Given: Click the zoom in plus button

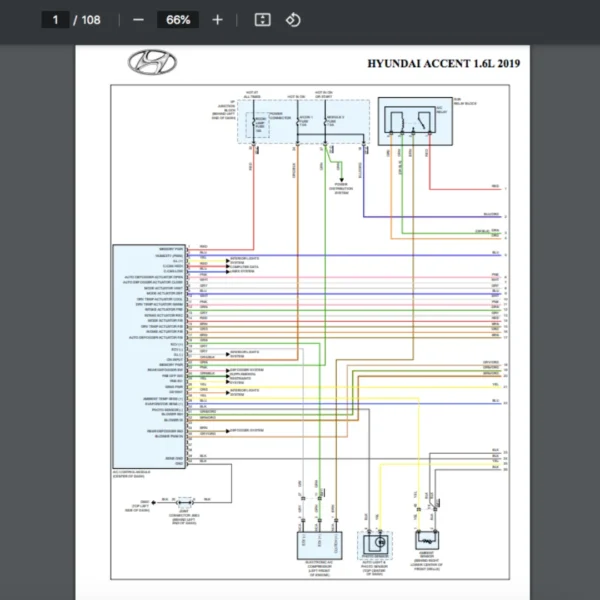Looking at the screenshot, I should (217, 20).
